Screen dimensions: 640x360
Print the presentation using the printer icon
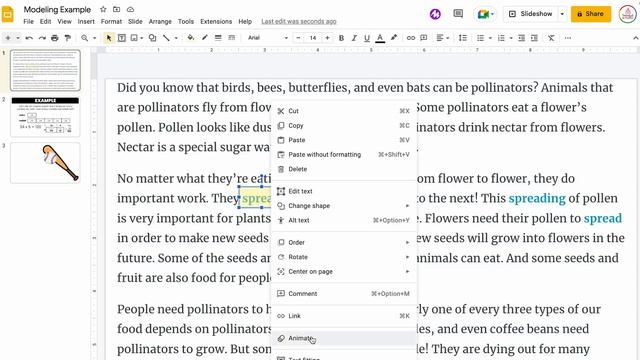tap(55, 38)
